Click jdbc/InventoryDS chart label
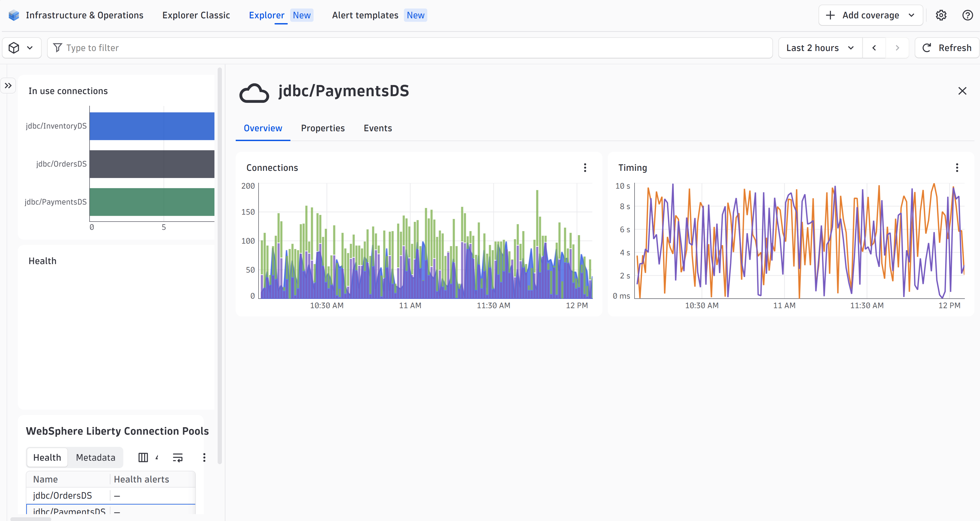The image size is (980, 521). [56, 126]
